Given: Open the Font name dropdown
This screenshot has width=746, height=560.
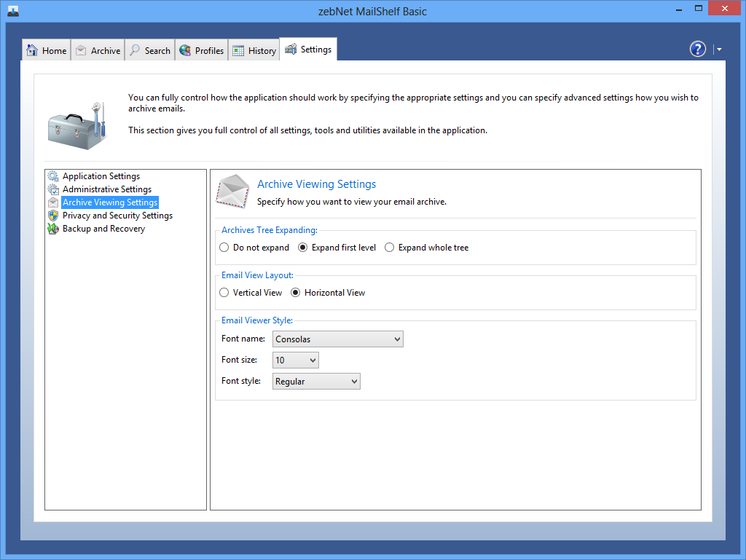Looking at the screenshot, I should coord(338,339).
